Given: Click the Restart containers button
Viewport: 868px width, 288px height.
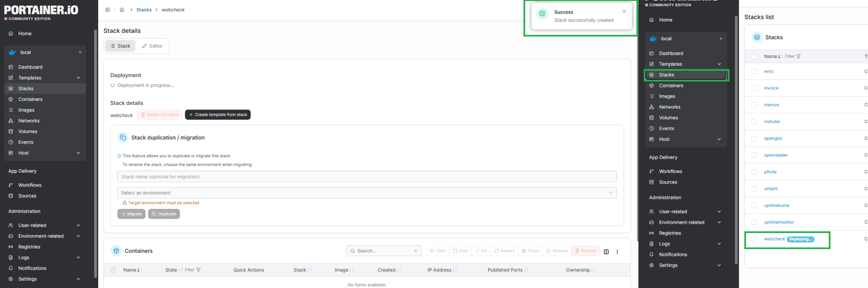Looking at the screenshot, I should click(504, 251).
